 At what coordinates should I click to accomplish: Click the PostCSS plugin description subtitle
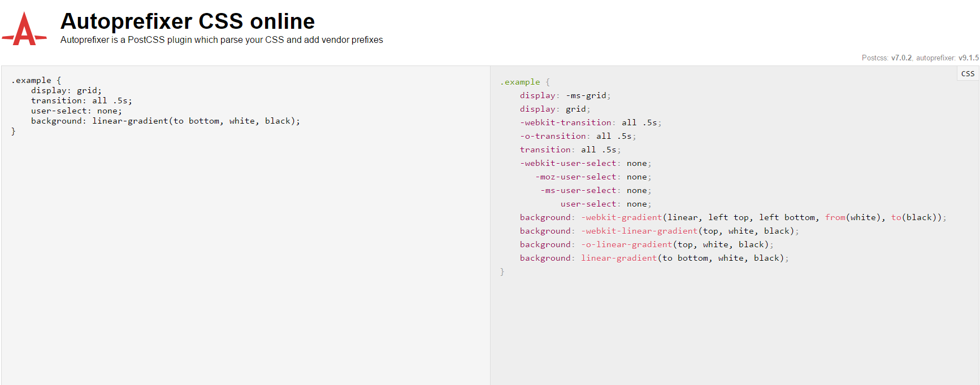(x=222, y=40)
